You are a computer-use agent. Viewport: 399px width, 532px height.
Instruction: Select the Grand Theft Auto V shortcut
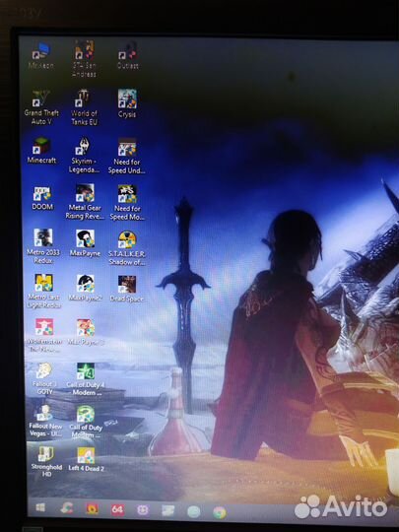[x=41, y=107]
